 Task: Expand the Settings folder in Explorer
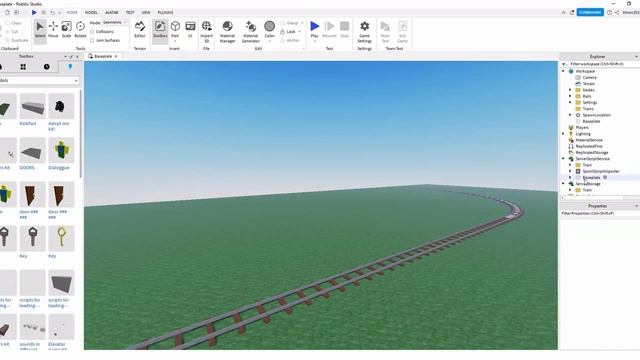pyautogui.click(x=570, y=102)
